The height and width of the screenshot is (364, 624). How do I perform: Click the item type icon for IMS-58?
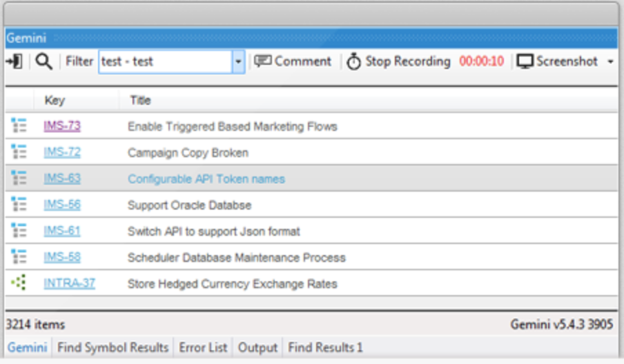click(19, 256)
